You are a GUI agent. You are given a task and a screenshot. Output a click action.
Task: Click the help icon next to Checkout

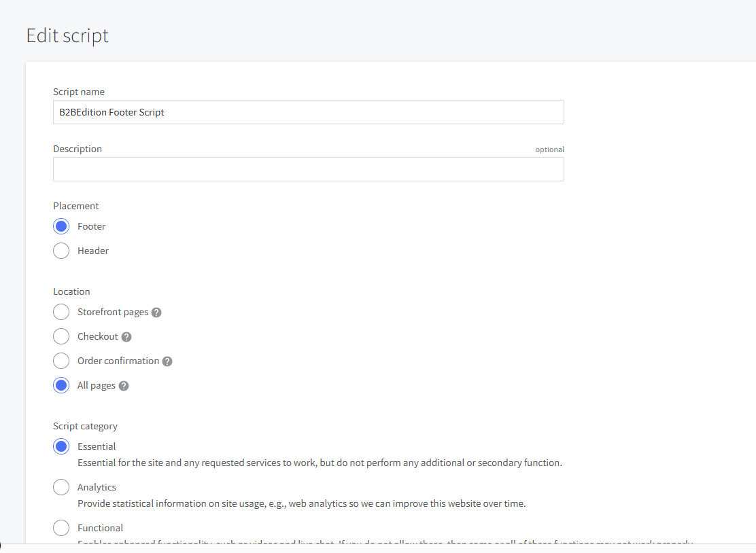coord(126,337)
